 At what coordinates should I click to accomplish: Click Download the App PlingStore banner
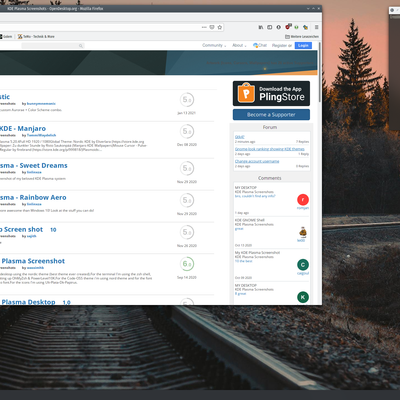[271, 93]
